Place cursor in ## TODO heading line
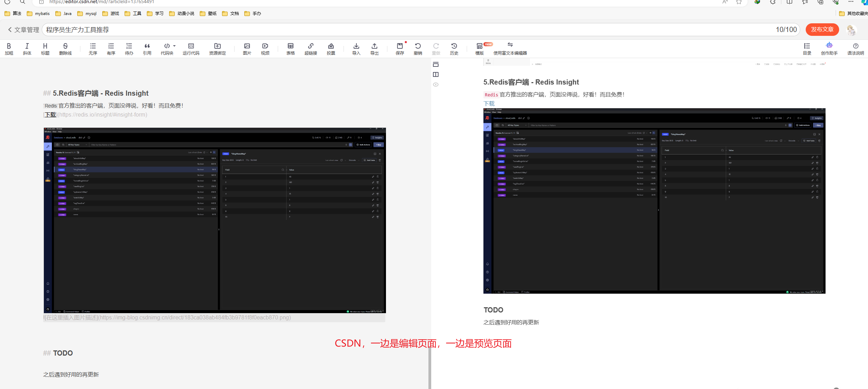 pos(58,353)
